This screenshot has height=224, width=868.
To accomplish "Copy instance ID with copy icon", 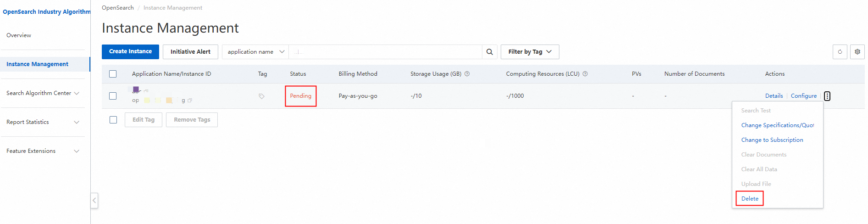I will pos(190,100).
